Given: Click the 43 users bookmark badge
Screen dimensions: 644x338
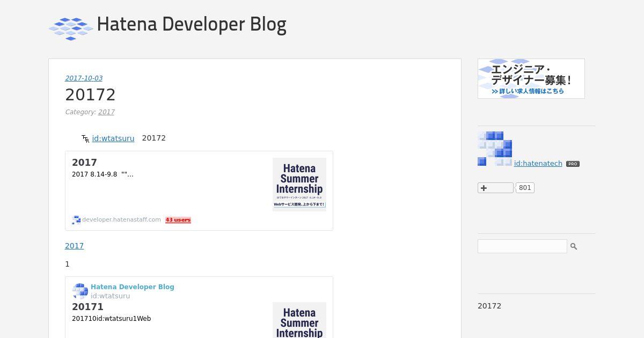Looking at the screenshot, I should (178, 220).
